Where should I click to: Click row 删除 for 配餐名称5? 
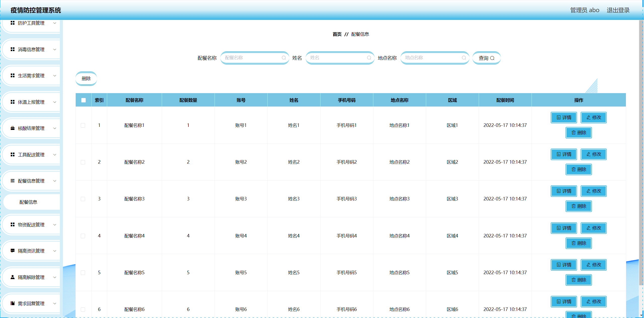(x=579, y=280)
